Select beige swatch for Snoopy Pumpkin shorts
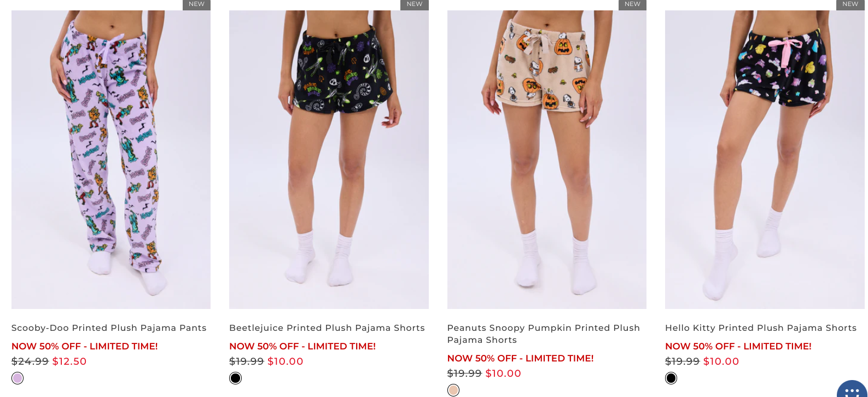 click(453, 390)
